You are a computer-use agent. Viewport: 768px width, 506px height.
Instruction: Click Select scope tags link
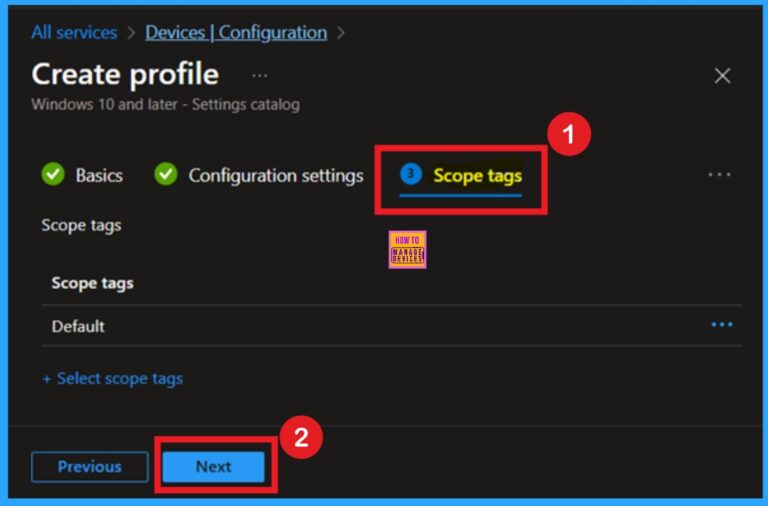point(113,378)
